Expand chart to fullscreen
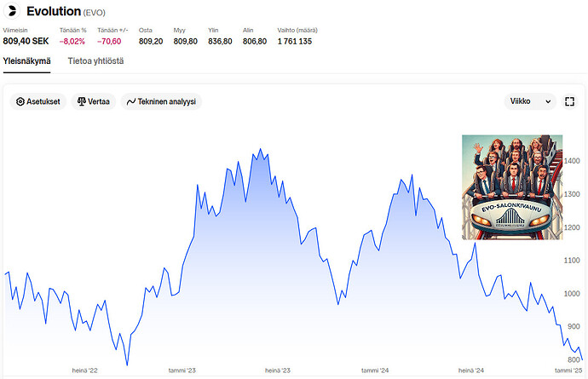Screen dimensions: 588x379 (569, 101)
